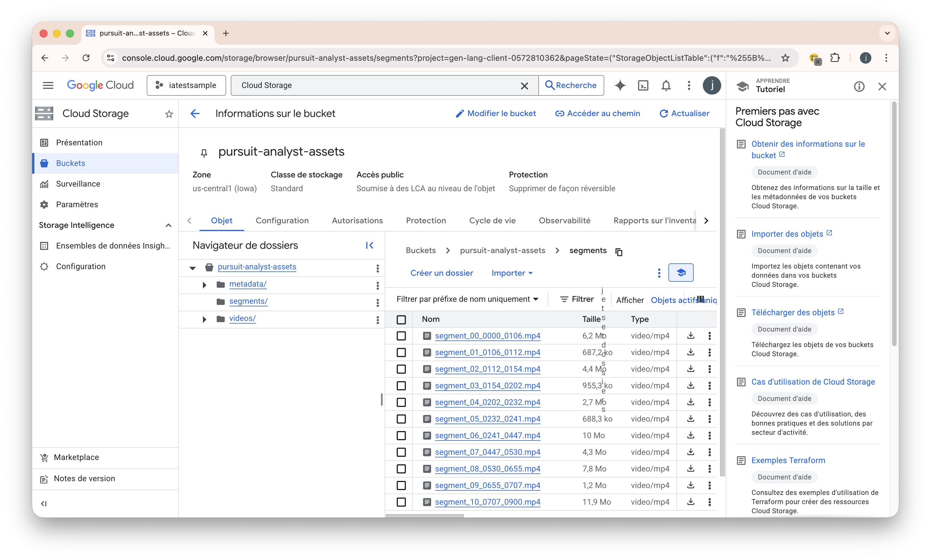Click Modifier le bucket
Image resolution: width=931 pixels, height=560 pixels.
(x=496, y=113)
